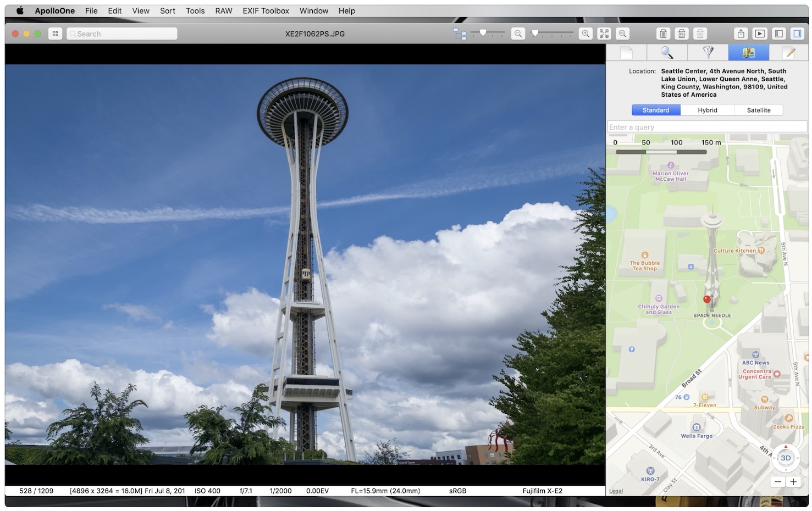Open the Sort menu

coord(168,10)
